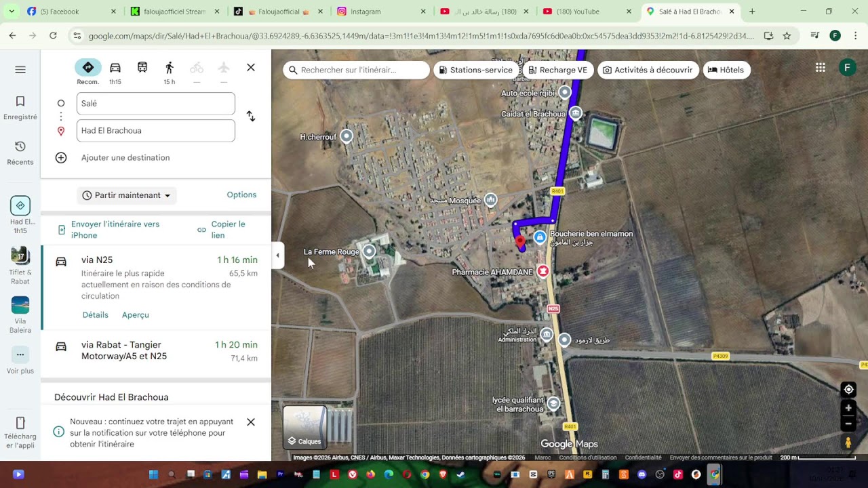Show more with Voir plus
868x488 pixels.
pyautogui.click(x=20, y=361)
